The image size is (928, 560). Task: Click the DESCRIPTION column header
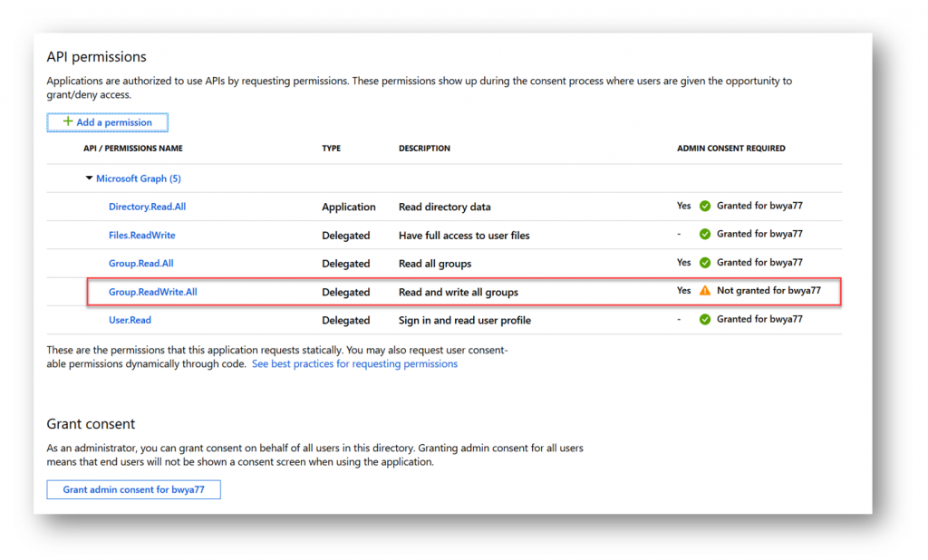[x=424, y=149]
